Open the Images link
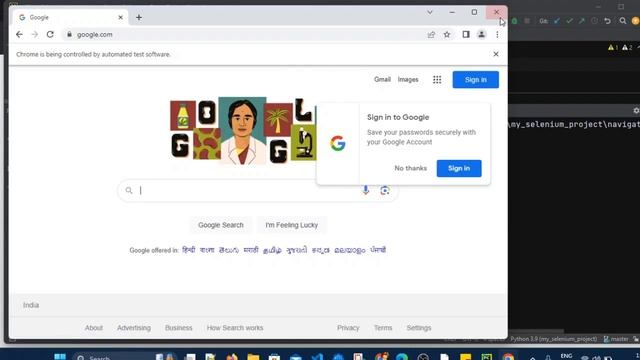Screen dimensions: 640x360 (408, 80)
